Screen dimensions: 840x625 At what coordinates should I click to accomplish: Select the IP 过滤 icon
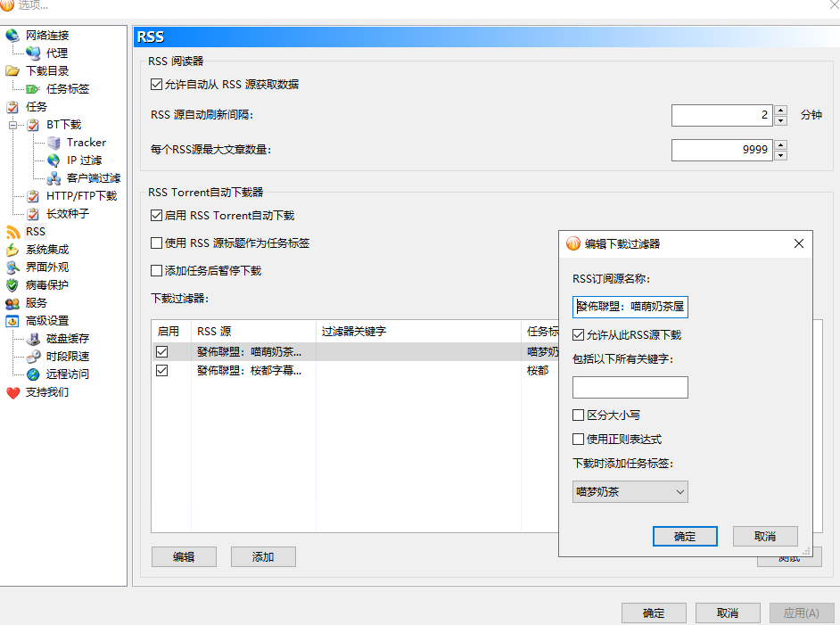click(x=54, y=160)
